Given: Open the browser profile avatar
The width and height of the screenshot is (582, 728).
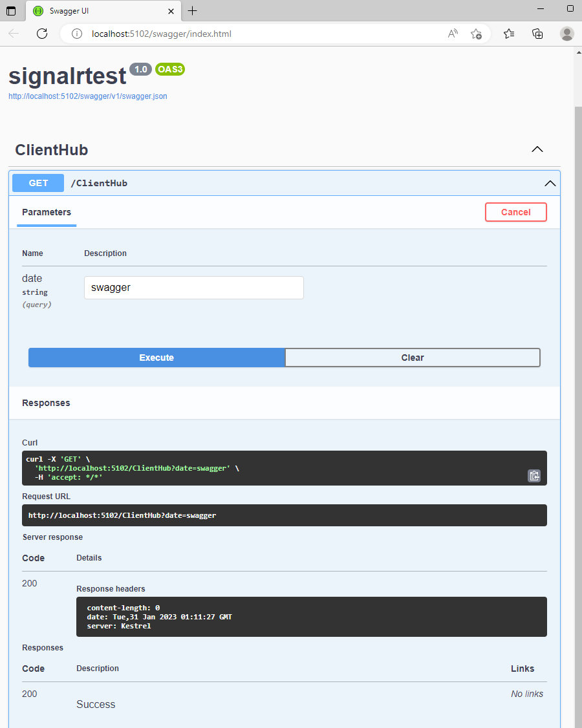Looking at the screenshot, I should pos(566,34).
